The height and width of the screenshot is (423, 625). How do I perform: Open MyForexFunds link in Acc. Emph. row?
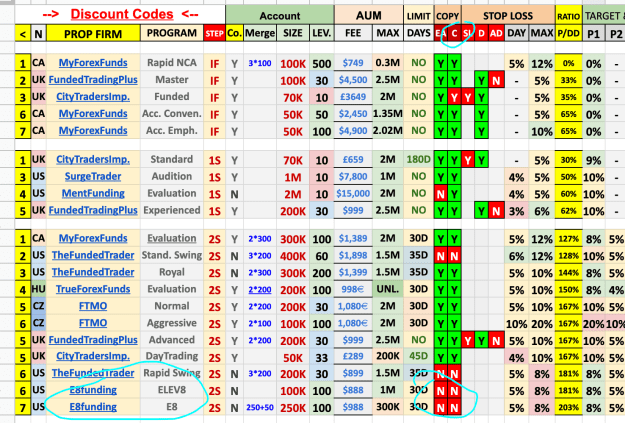click(x=93, y=131)
